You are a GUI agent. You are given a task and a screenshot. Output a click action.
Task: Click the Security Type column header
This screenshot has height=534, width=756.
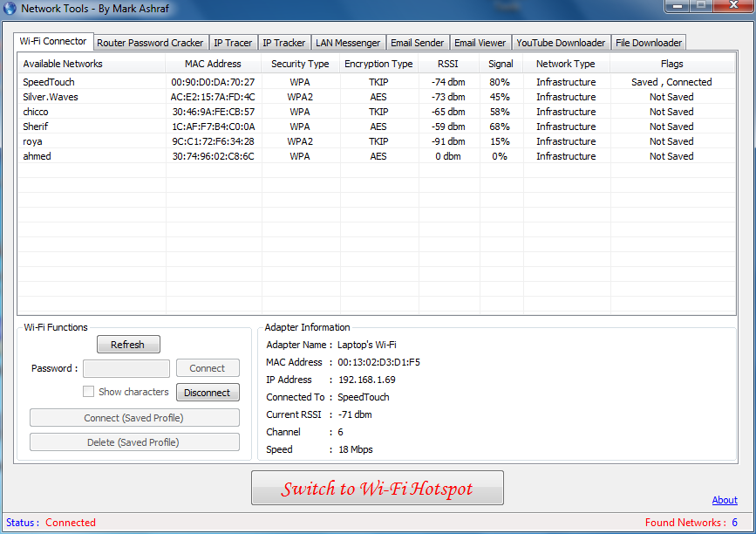300,64
